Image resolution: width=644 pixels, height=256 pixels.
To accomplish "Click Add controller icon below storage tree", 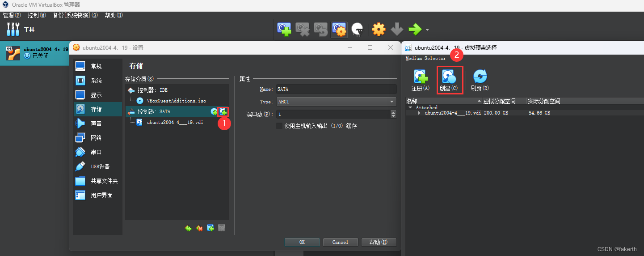I will tap(188, 228).
